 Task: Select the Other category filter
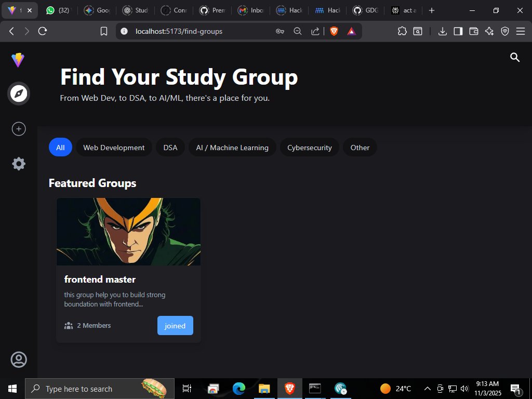(x=360, y=147)
